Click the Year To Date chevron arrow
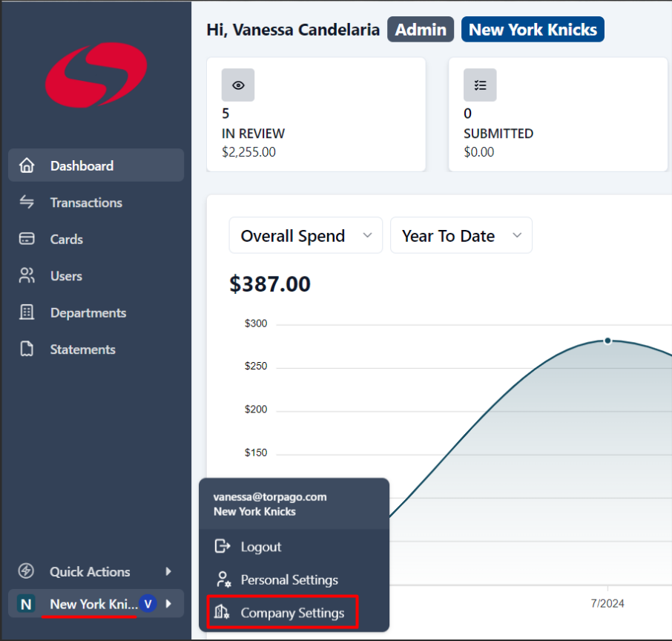The height and width of the screenshot is (641, 672). pos(517,235)
